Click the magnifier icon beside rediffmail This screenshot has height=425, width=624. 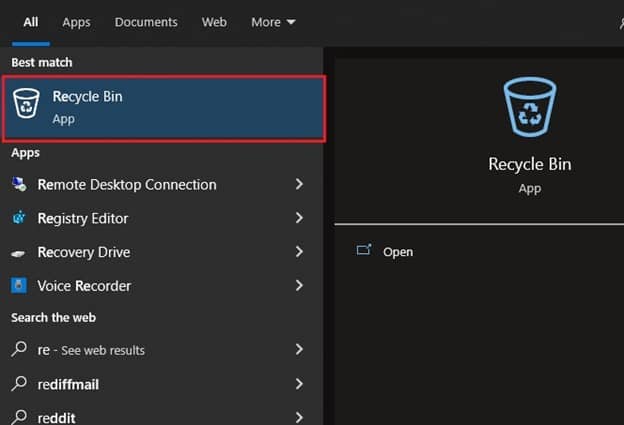[x=19, y=384]
